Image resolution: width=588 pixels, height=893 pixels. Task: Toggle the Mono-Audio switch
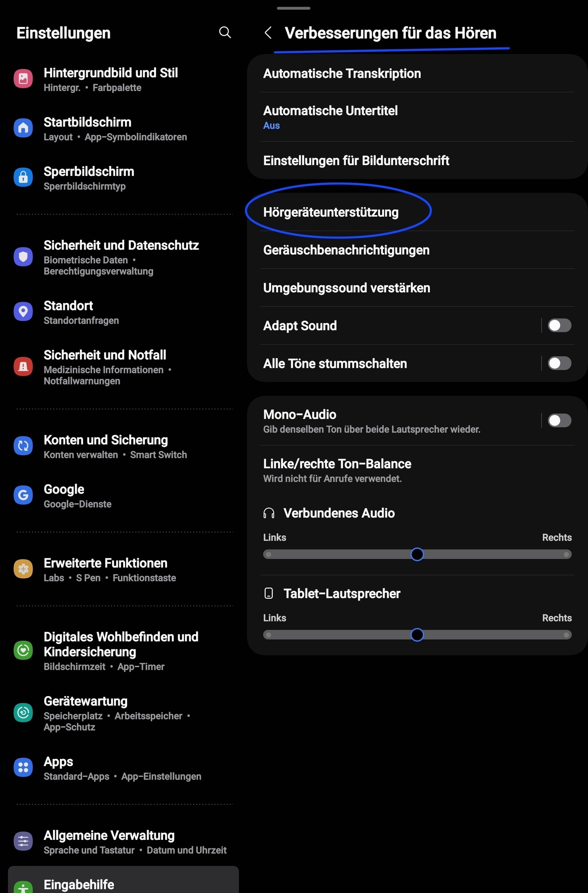pyautogui.click(x=559, y=421)
